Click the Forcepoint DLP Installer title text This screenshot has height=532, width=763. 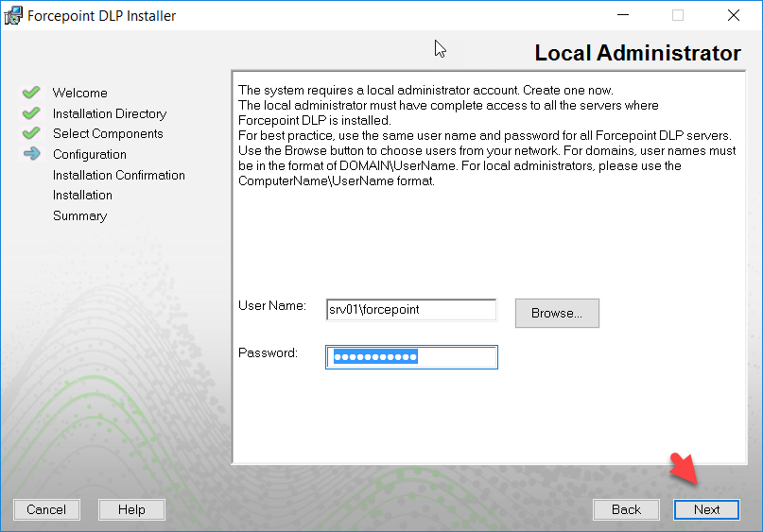[x=102, y=16]
